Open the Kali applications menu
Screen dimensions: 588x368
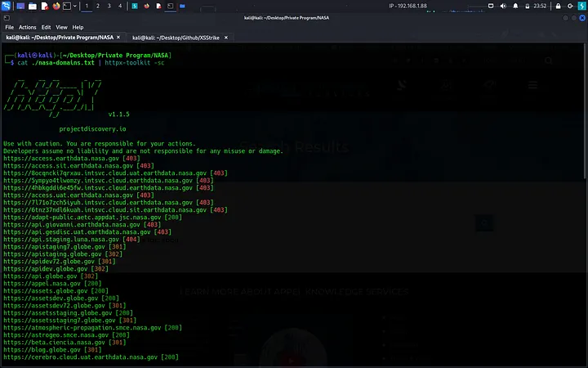6,6
